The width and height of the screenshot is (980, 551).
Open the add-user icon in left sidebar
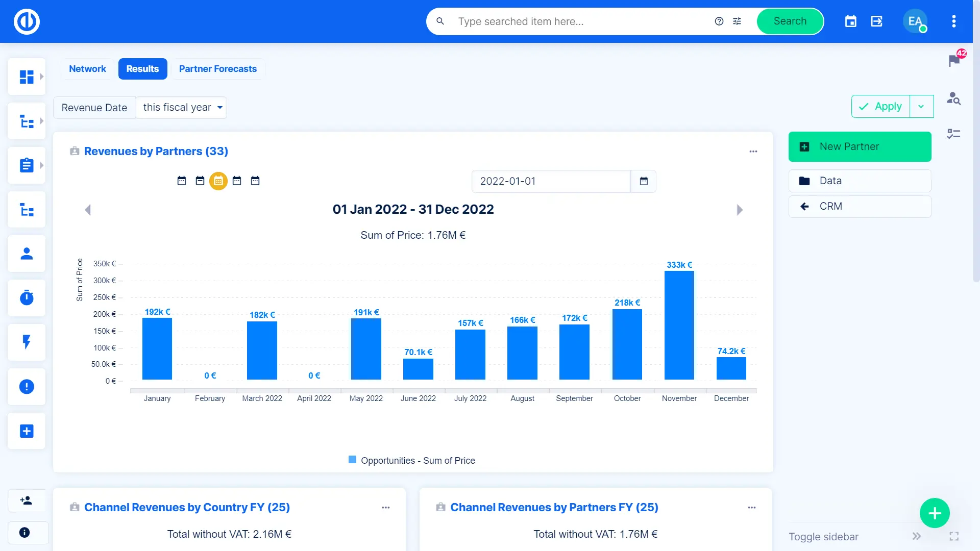pyautogui.click(x=27, y=500)
